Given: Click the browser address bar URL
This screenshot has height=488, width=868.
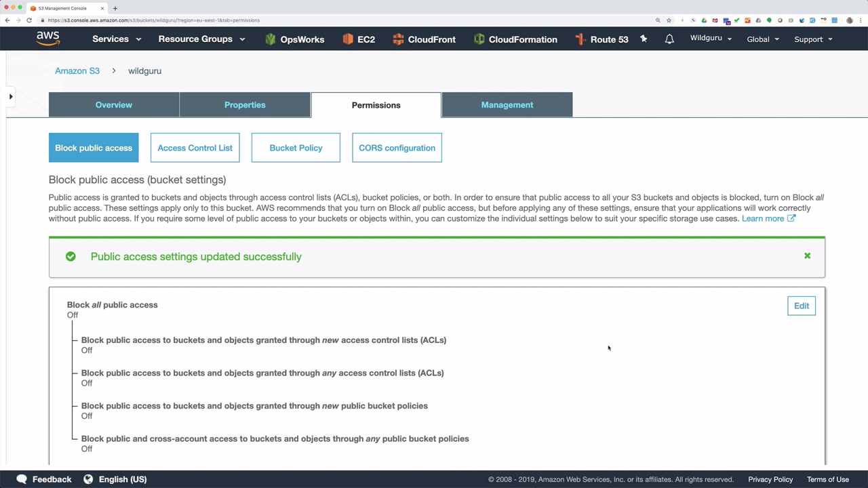Looking at the screenshot, I should (154, 20).
